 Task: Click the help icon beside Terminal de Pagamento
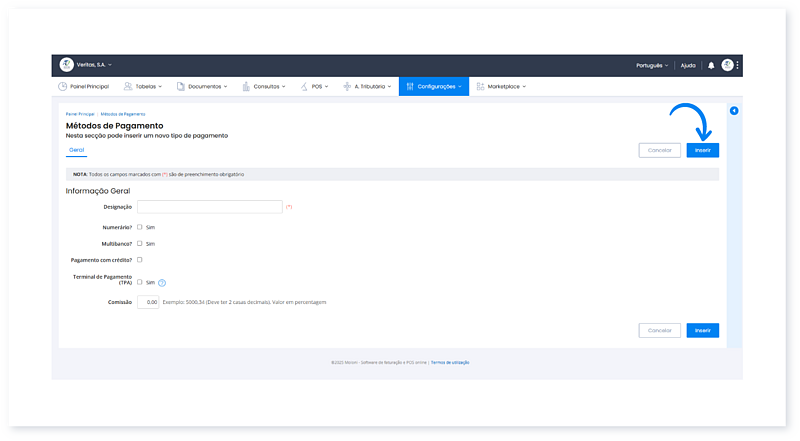(x=162, y=283)
